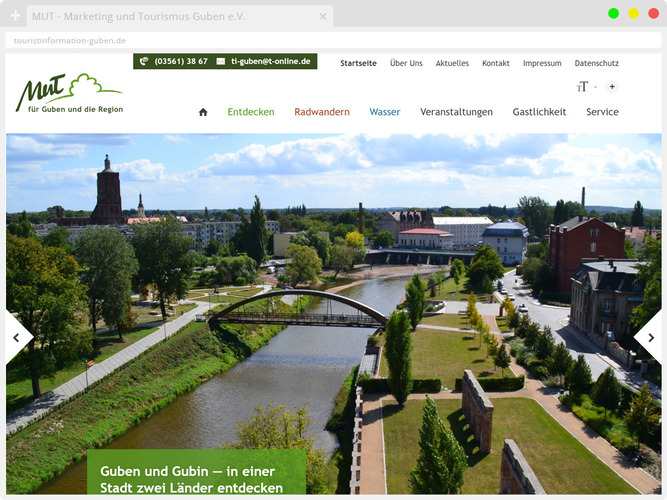Image resolution: width=667 pixels, height=500 pixels.
Task: Call the phone number (03561) 38 67
Action: [174, 61]
